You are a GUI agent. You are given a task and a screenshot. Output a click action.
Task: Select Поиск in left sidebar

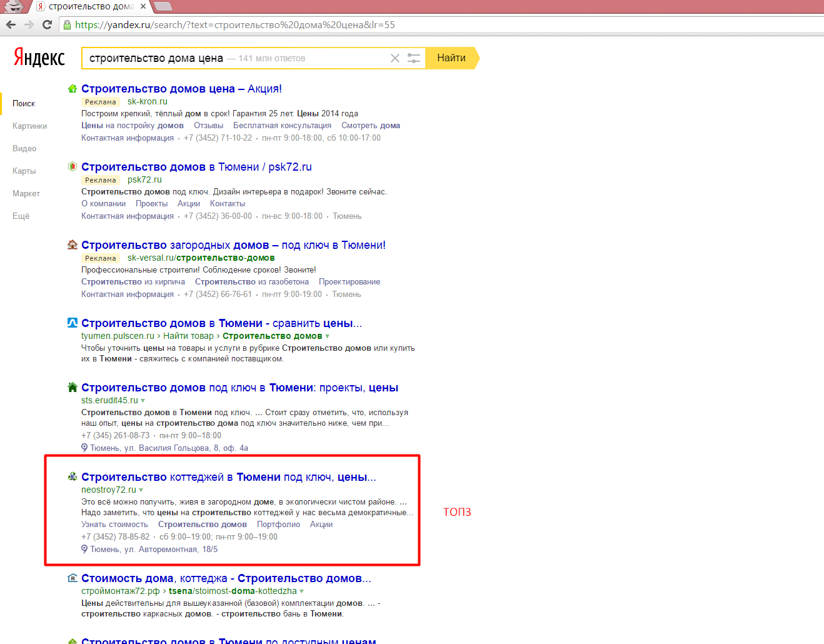coord(24,103)
